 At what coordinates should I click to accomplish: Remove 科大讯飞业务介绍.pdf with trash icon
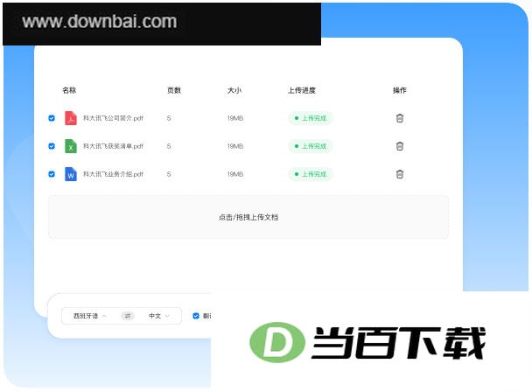point(400,174)
